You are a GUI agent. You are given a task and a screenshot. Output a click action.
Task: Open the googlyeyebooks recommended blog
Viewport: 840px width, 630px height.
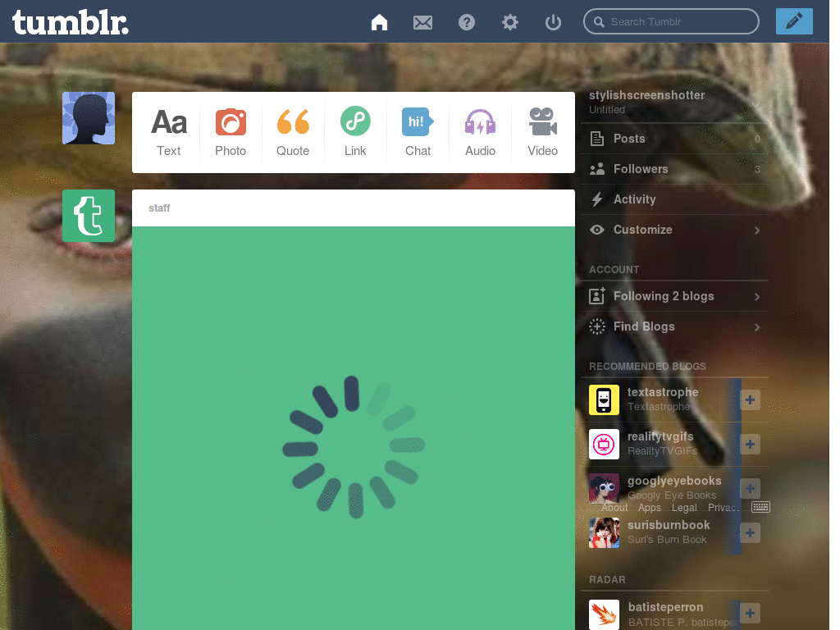[x=674, y=481]
